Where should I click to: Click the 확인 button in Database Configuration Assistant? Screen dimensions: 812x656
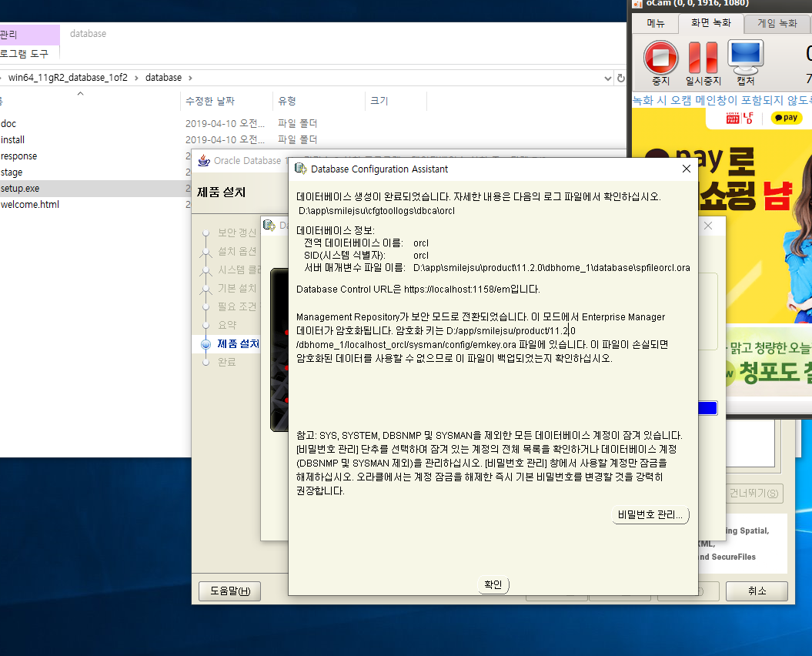click(x=493, y=584)
